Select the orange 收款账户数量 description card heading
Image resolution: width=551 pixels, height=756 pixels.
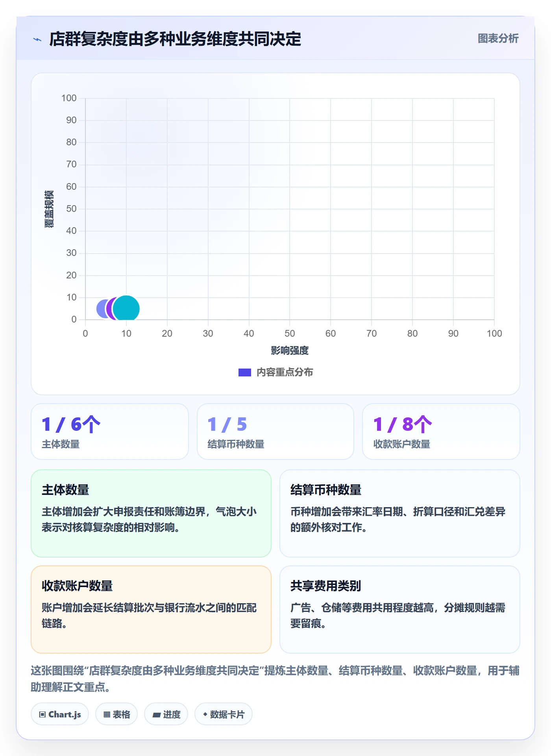(x=77, y=586)
